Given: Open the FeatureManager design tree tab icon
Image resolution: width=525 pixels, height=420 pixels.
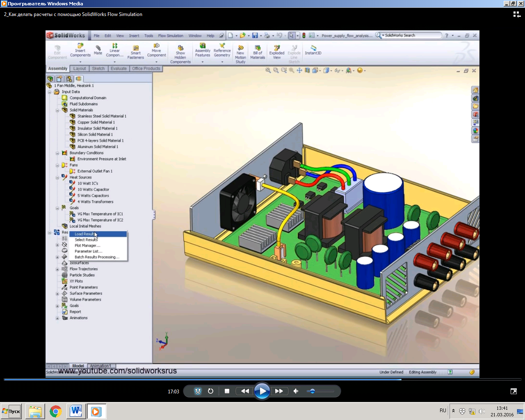Looking at the screenshot, I should pos(50,78).
